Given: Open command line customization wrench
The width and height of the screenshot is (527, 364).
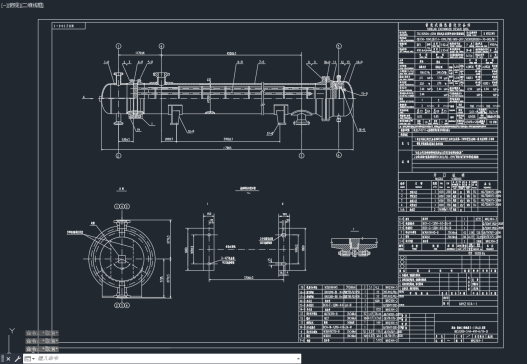Looking at the screenshot, I should 18,359.
